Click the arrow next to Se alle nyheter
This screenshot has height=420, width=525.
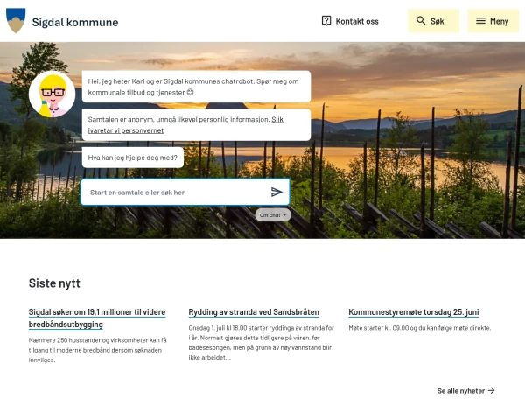pos(491,390)
